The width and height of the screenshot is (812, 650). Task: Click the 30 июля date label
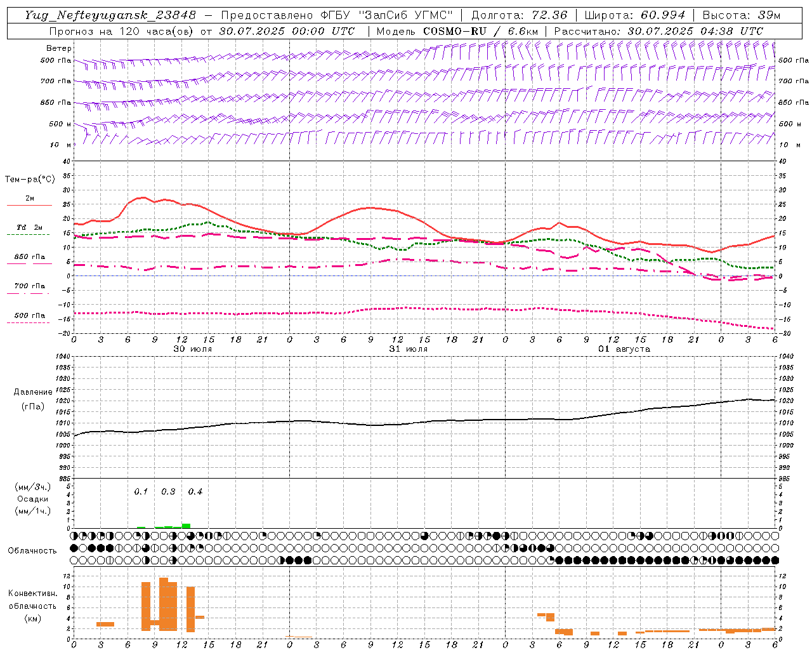pos(193,349)
